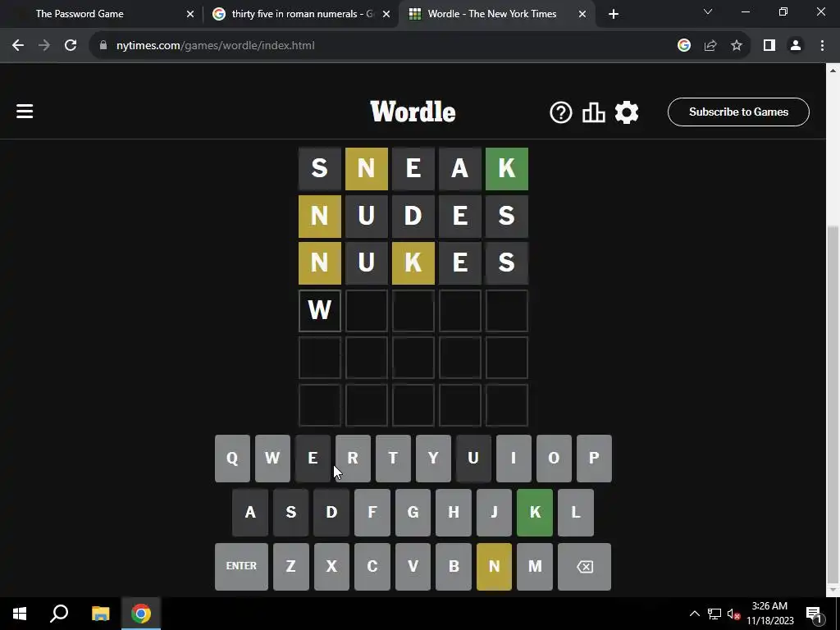Tap the green K key on keyboard
This screenshot has height=630, width=840.
click(x=535, y=513)
